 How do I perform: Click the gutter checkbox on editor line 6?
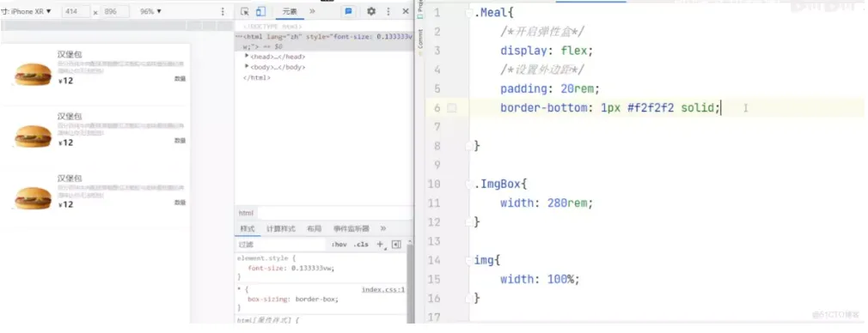pyautogui.click(x=452, y=108)
